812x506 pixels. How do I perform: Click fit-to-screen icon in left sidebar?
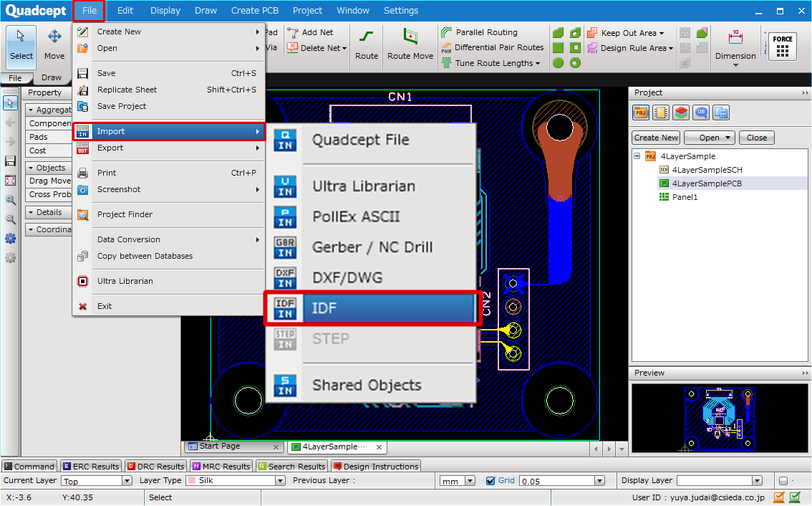pyautogui.click(x=10, y=181)
